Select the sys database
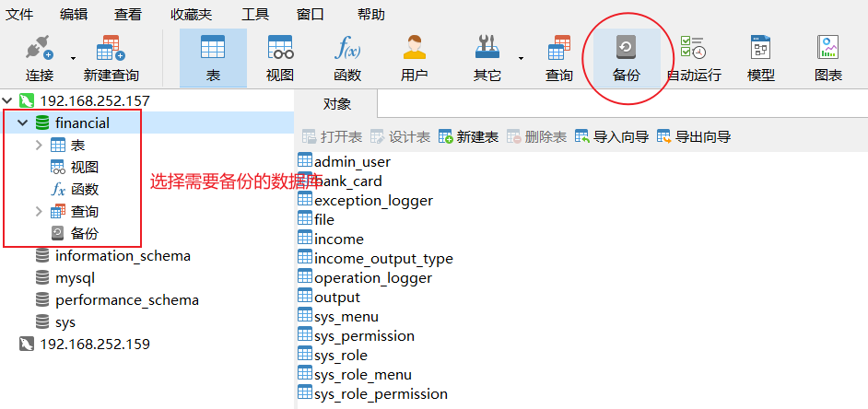868x409 pixels. point(65,322)
